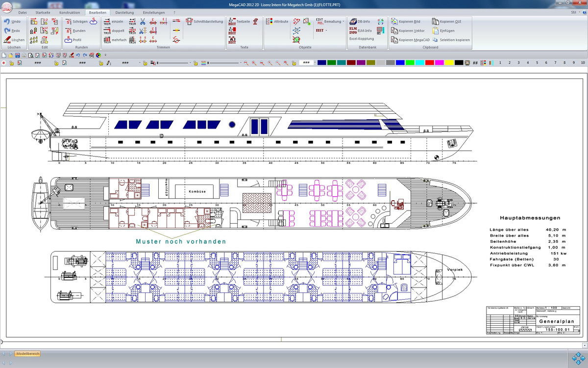
Task: Open the Darstellung ribbon tab
Action: tap(124, 12)
